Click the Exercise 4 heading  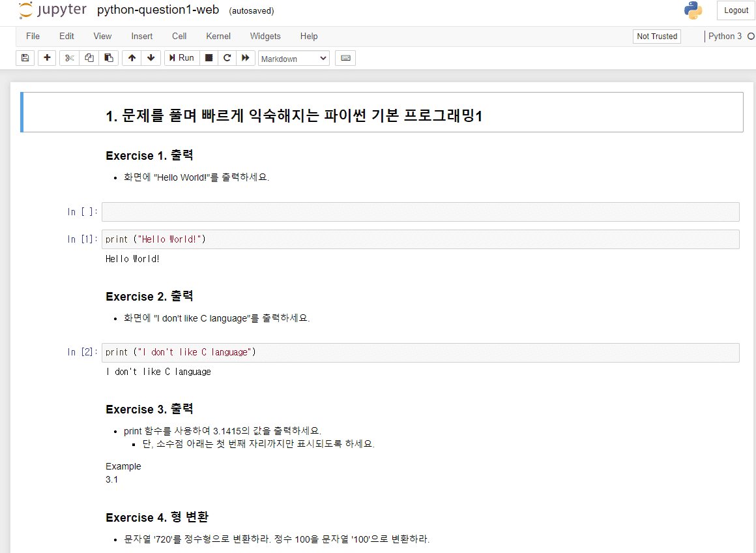157,517
